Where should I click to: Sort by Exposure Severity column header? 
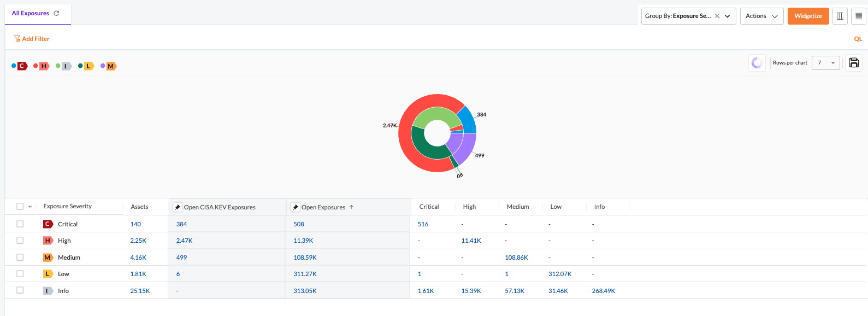click(x=68, y=207)
